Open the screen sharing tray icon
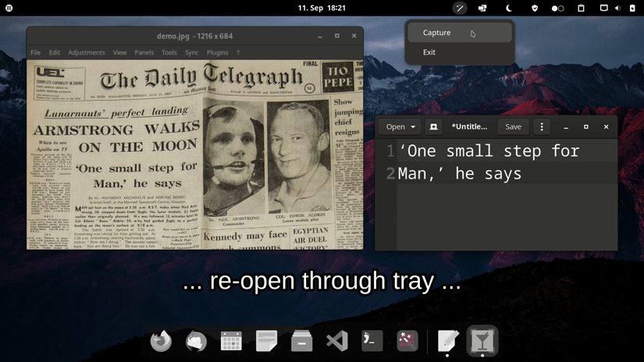This screenshot has height=362, width=644. coord(482,8)
